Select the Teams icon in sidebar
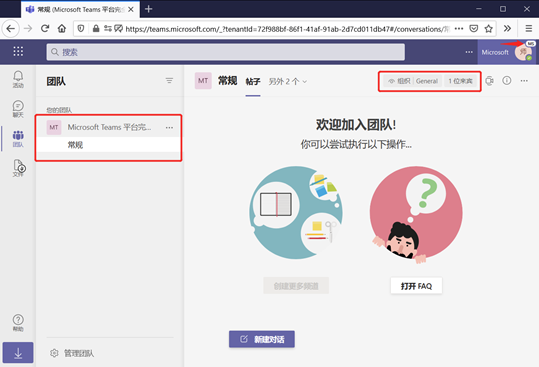Image resolution: width=539 pixels, height=367 pixels. pos(18,138)
